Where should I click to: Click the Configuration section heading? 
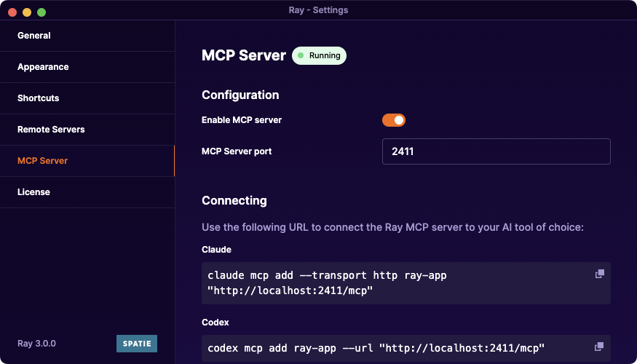[240, 95]
